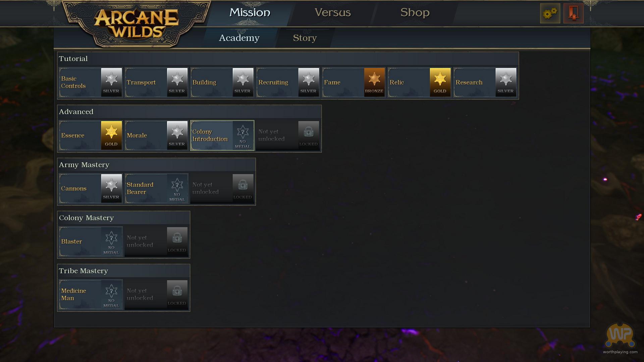Click the gold medal on Relic tutorial
644x362 pixels.
pyautogui.click(x=440, y=82)
